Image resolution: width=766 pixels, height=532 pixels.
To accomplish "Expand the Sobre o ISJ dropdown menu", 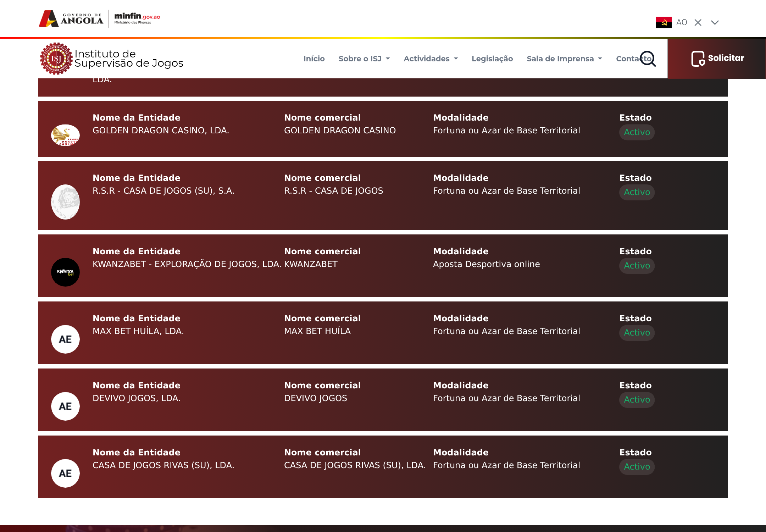I will (364, 59).
